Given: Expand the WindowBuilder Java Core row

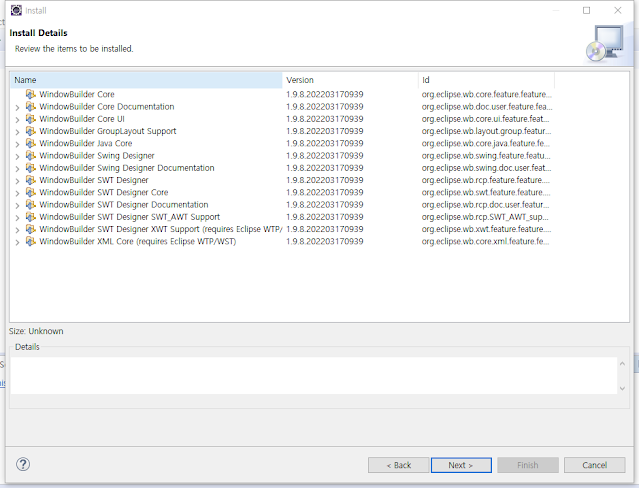Looking at the screenshot, I should click(17, 144).
